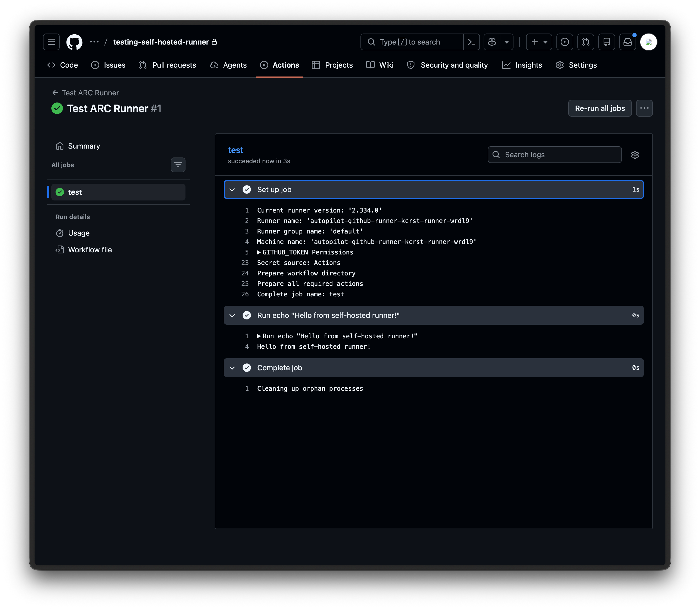Open Copilot chat icon in header
Viewport: 700px width, 609px height.
492,42
